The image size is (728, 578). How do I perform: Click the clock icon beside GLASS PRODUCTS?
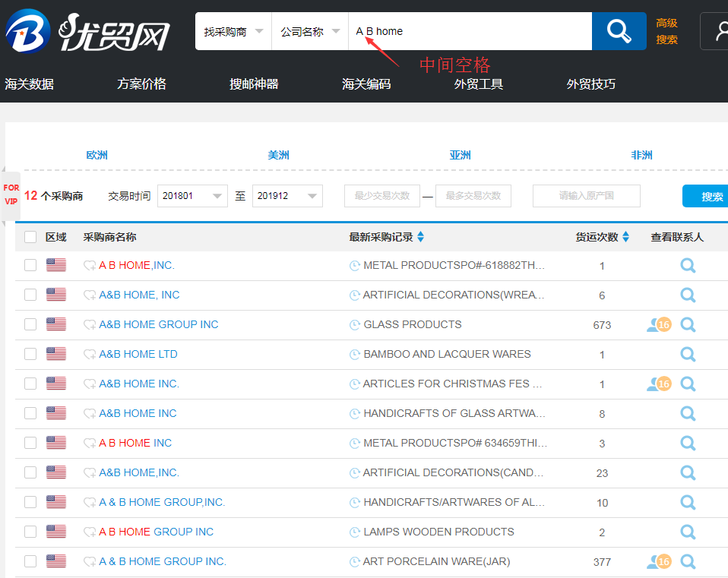pyautogui.click(x=355, y=325)
